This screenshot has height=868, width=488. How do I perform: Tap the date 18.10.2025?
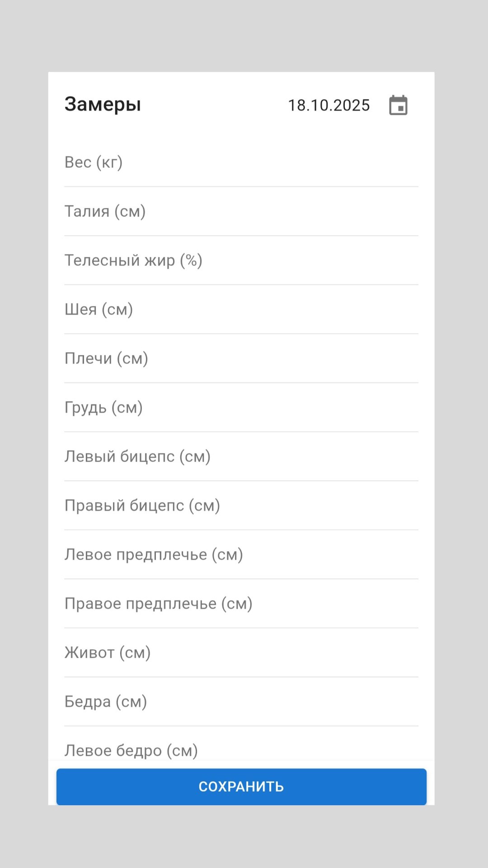329,105
